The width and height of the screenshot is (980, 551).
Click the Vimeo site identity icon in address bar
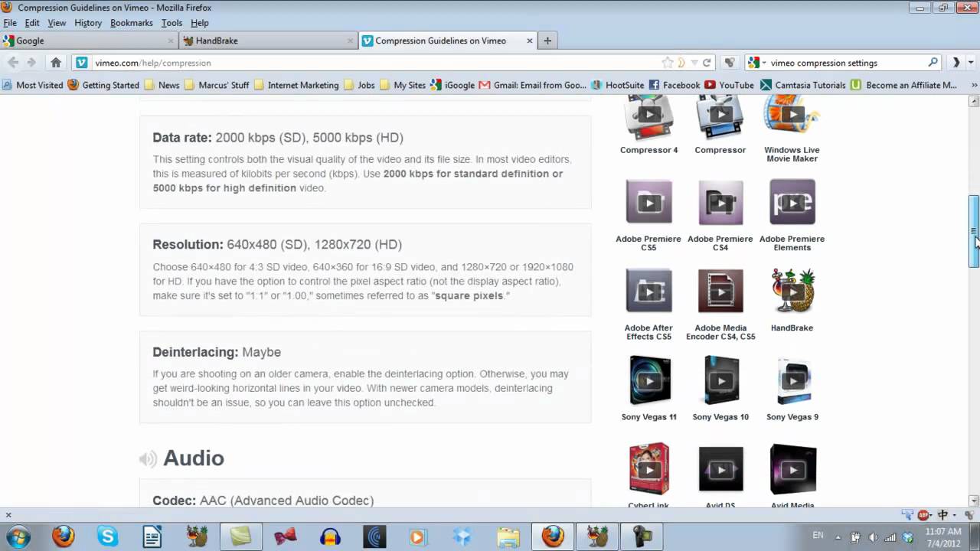(81, 63)
